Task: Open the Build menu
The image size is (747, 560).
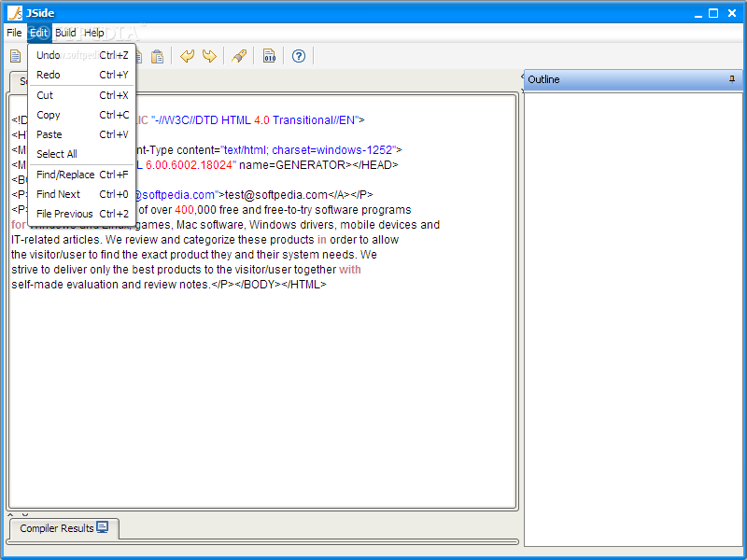Action: 65,33
